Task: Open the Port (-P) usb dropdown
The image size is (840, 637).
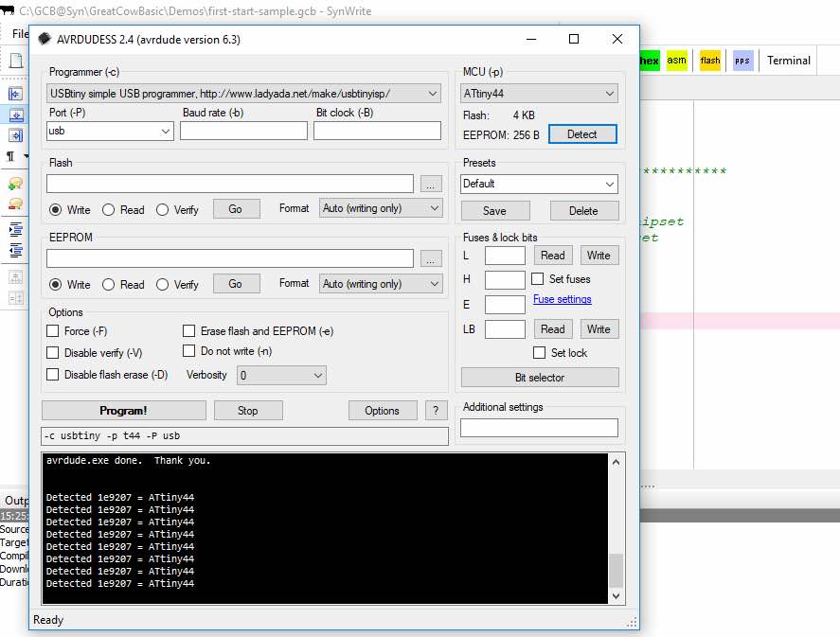Action: click(x=110, y=131)
